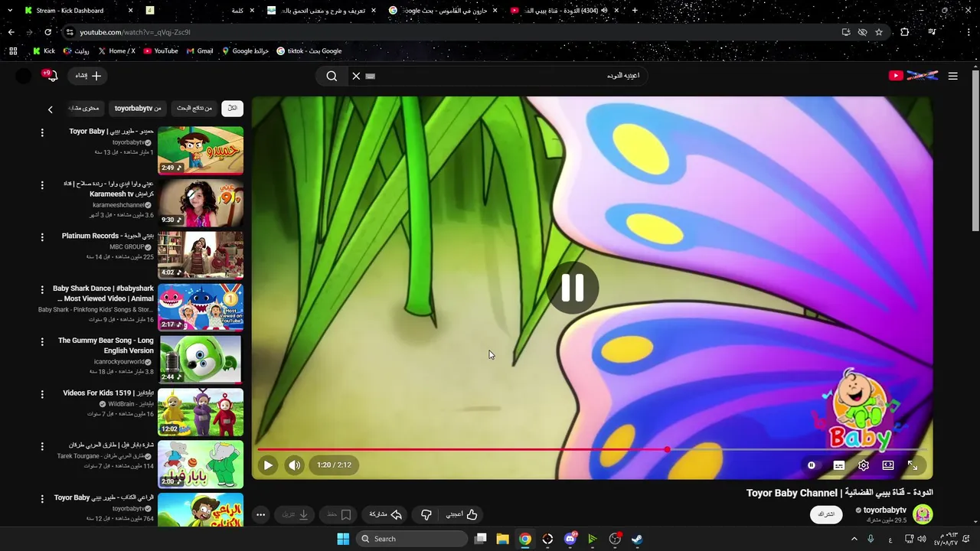
Task: Open options menu for Platinum Records video
Action: pyautogui.click(x=42, y=237)
